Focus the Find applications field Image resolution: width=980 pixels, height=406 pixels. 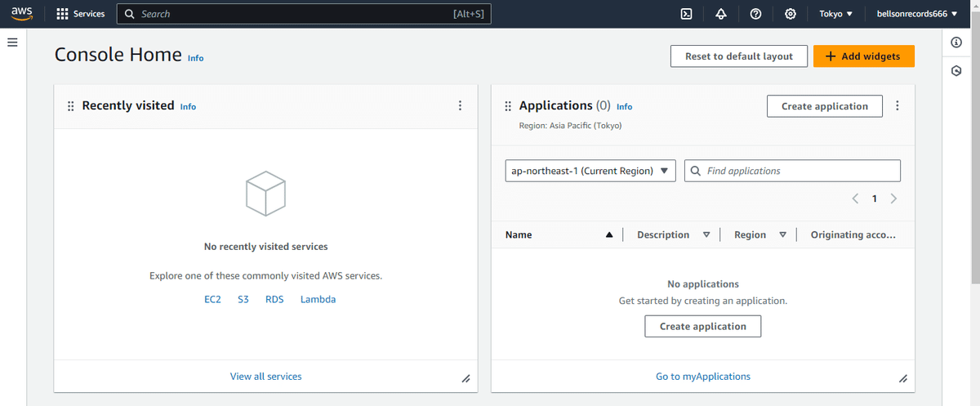pyautogui.click(x=792, y=171)
